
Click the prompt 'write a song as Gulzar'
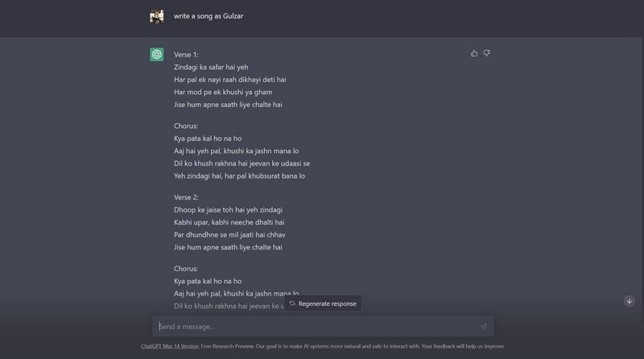[x=208, y=16]
